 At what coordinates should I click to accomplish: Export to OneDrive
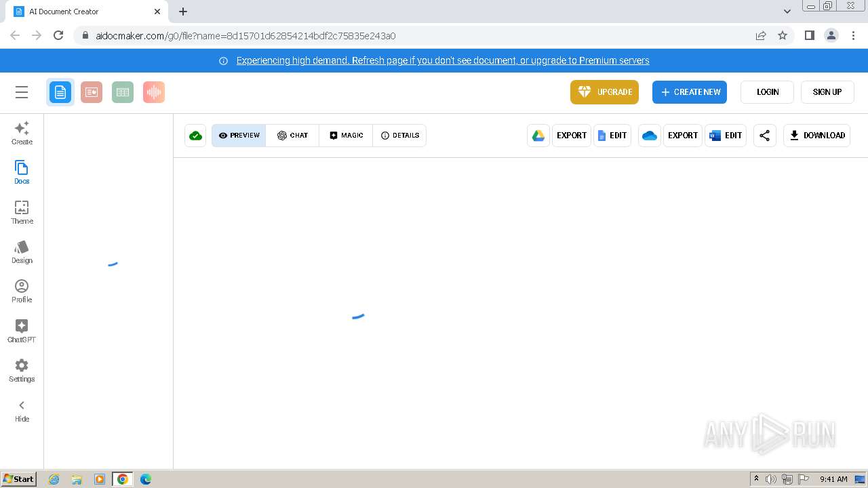pos(683,136)
